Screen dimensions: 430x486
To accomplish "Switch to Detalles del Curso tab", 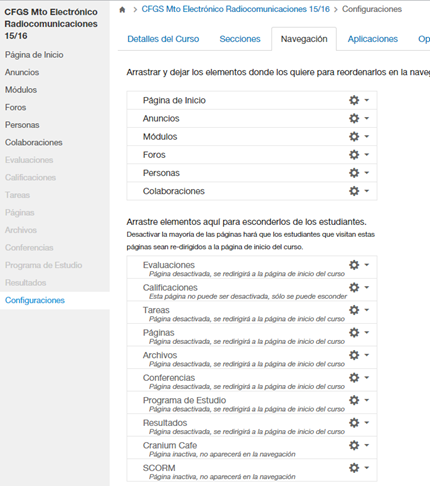I will [163, 39].
